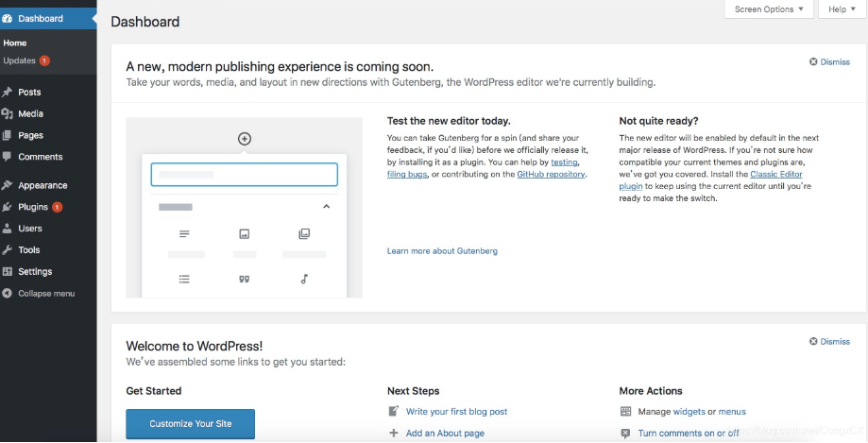Image resolution: width=868 pixels, height=443 pixels.
Task: Dismiss the Gutenberg announcement panel
Action: [x=829, y=62]
